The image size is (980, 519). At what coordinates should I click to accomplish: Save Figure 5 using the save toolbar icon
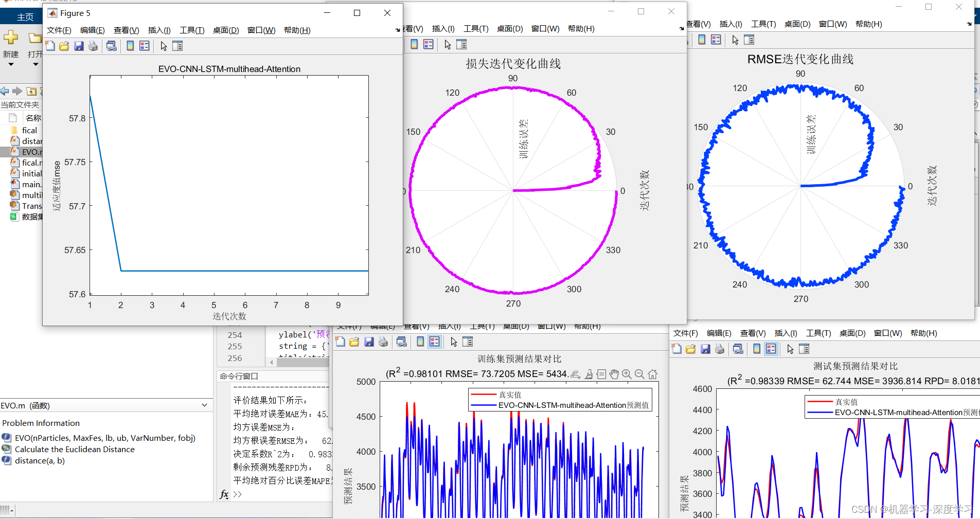[x=78, y=46]
